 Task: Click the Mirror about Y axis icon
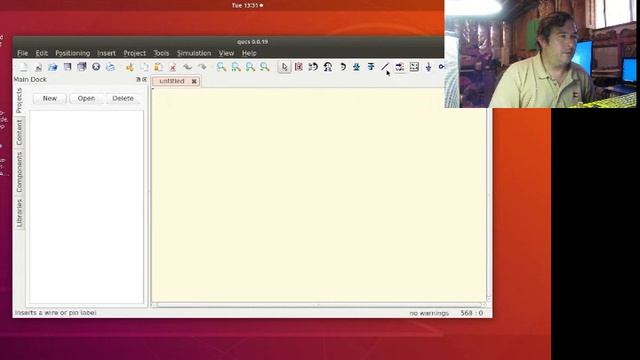328,67
